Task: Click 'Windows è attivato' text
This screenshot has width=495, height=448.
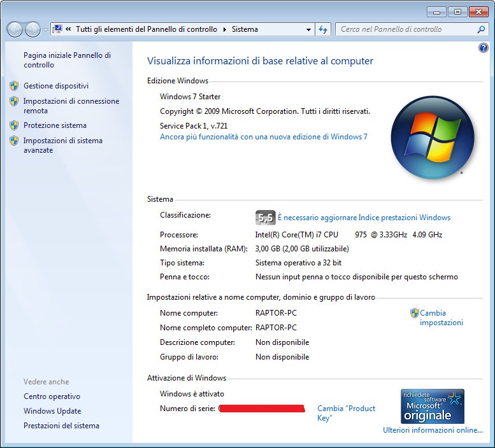Action: pyautogui.click(x=192, y=394)
